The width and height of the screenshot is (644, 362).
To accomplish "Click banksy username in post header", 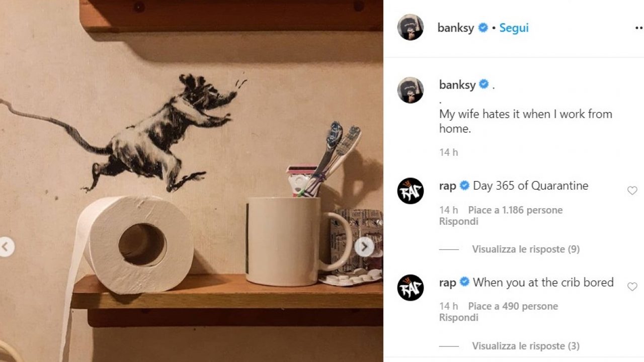I will [456, 28].
